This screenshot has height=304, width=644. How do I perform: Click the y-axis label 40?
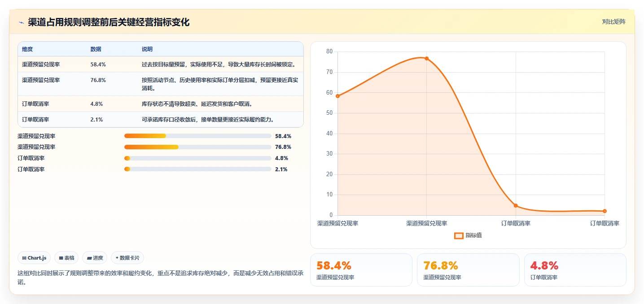329,133
